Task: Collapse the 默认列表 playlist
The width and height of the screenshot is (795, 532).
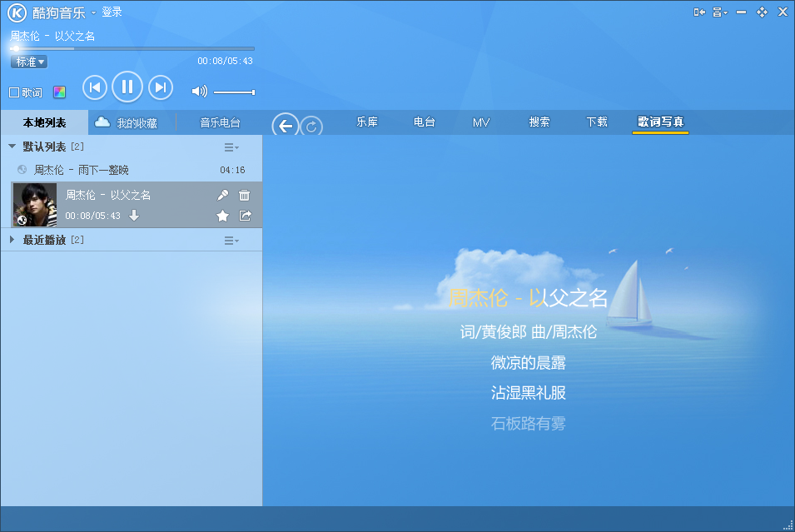Action: [x=12, y=146]
